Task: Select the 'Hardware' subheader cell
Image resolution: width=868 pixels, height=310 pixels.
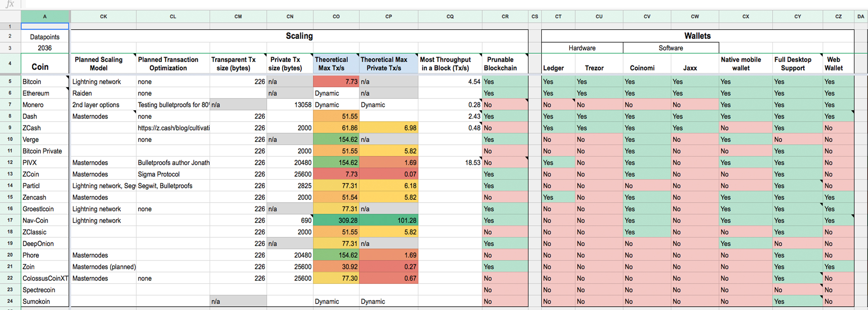Action: point(582,48)
